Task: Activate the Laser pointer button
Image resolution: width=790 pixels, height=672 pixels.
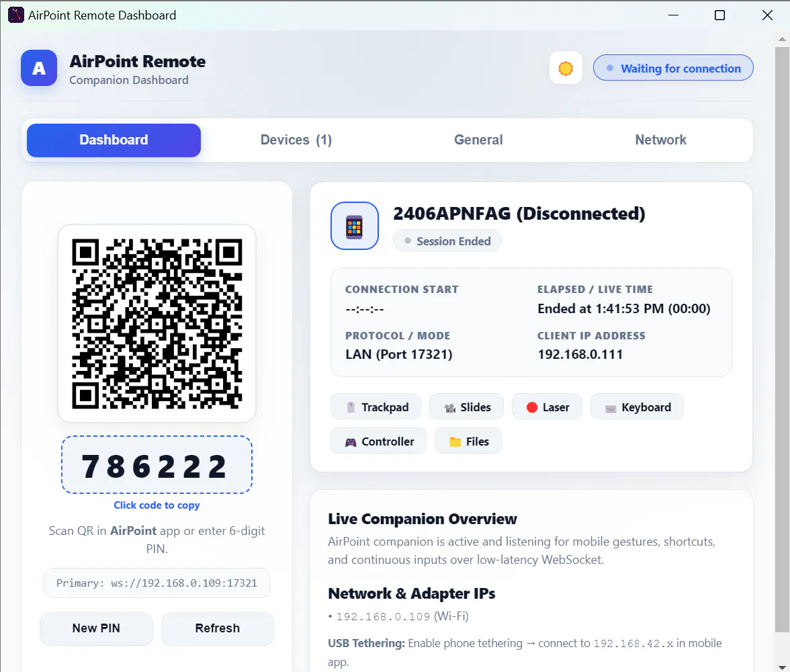Action: tap(547, 407)
